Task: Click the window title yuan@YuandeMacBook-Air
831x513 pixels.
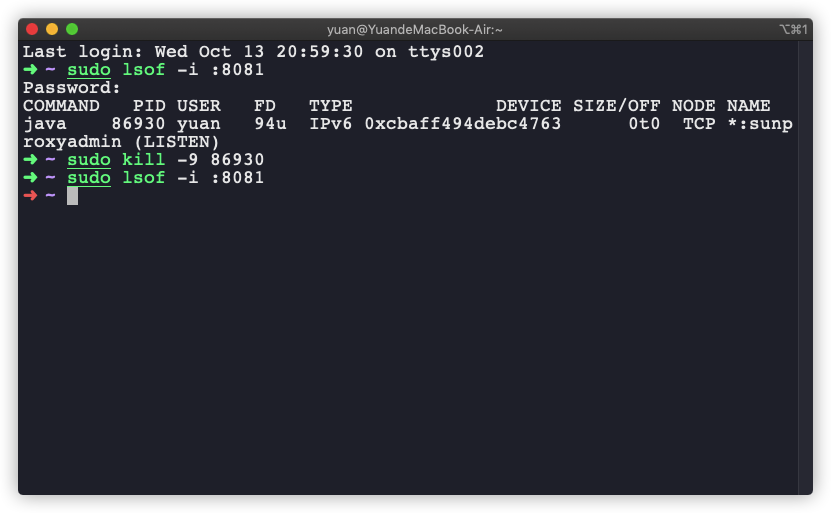Action: click(415, 29)
